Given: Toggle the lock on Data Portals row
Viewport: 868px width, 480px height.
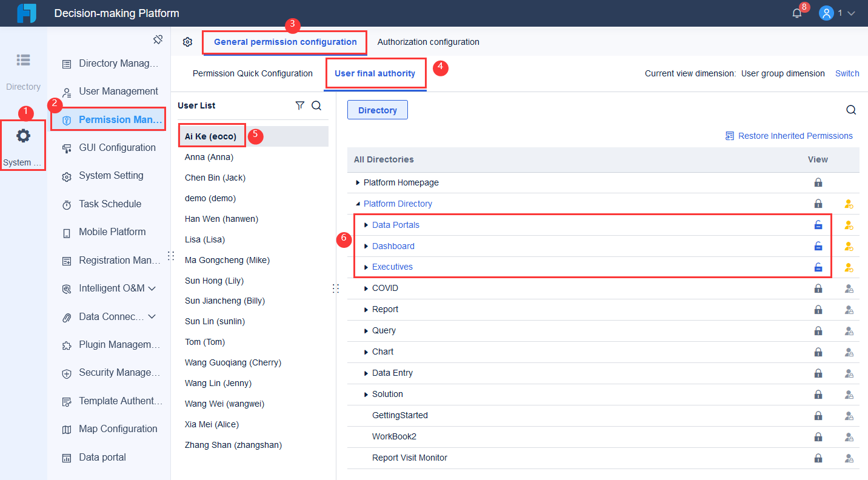Looking at the screenshot, I should pyautogui.click(x=818, y=225).
